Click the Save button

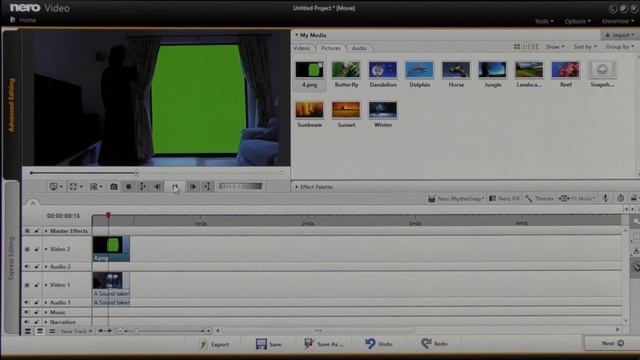point(269,344)
